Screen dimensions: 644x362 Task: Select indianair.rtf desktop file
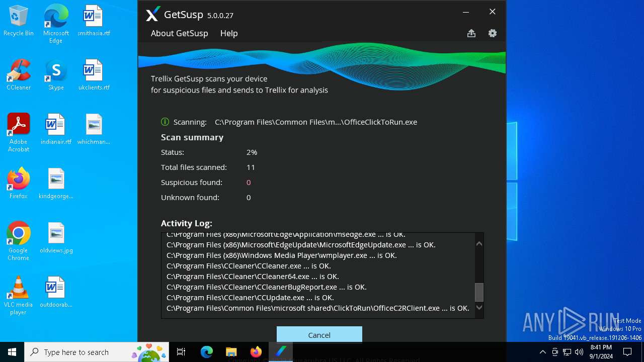pyautogui.click(x=56, y=129)
